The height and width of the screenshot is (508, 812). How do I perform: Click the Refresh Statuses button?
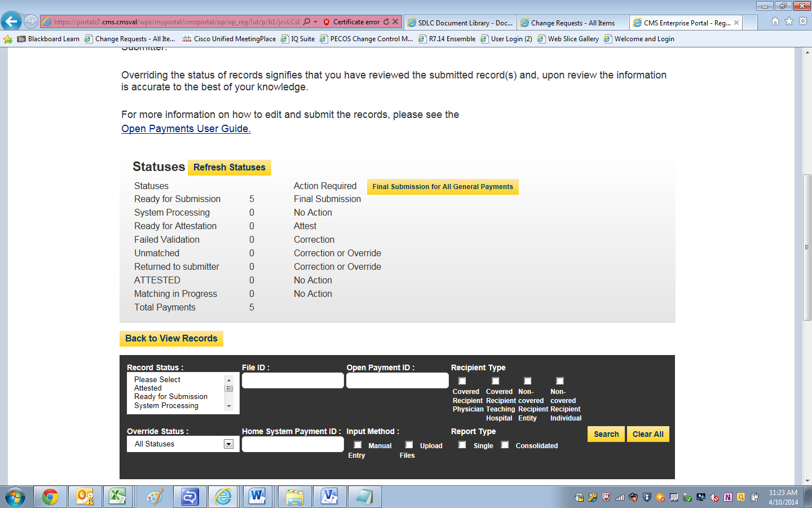tap(229, 168)
